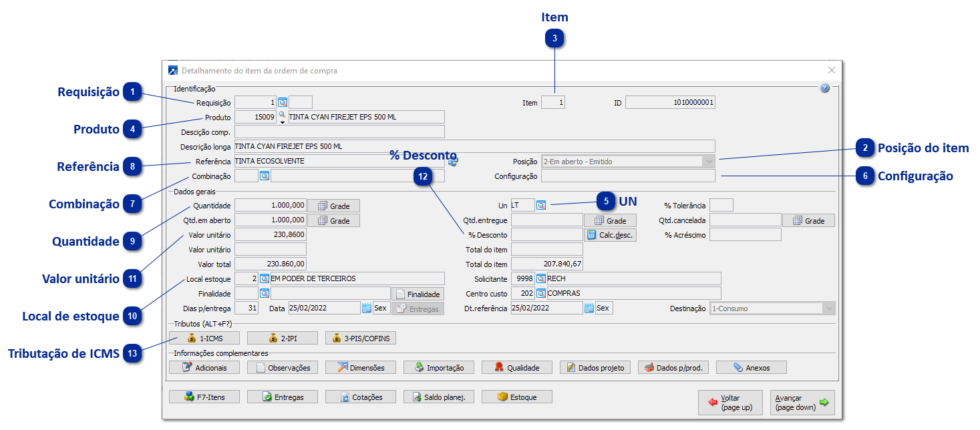Viewport: 980px width, 430px height.
Task: Open the 2-IPI tax button
Action: coord(283,338)
